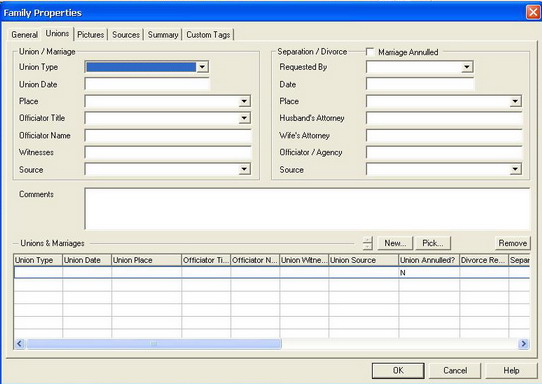
Task: Click the Officiator Ti... column header
Action: tap(206, 260)
